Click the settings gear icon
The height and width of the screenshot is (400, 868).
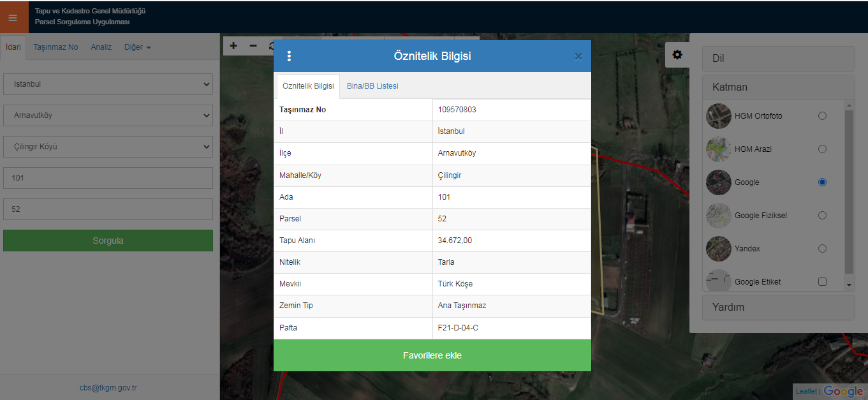pyautogui.click(x=677, y=55)
